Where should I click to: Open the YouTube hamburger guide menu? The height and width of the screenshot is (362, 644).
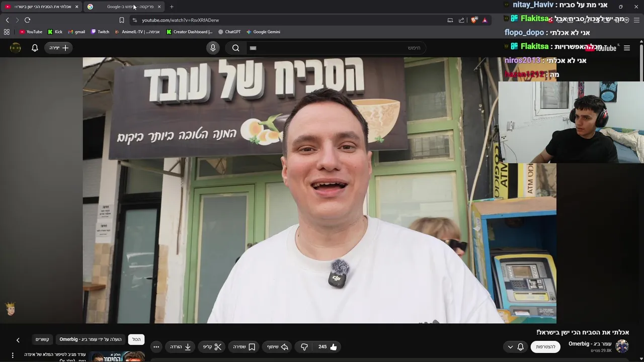click(x=627, y=48)
